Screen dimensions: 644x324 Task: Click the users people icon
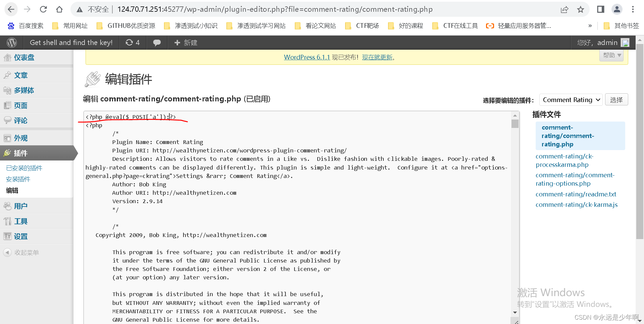7,206
